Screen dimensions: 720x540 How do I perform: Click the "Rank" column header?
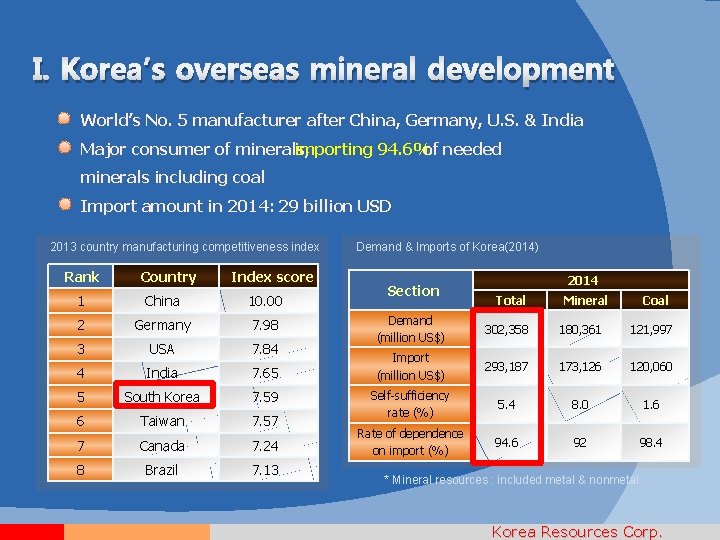[x=81, y=277]
